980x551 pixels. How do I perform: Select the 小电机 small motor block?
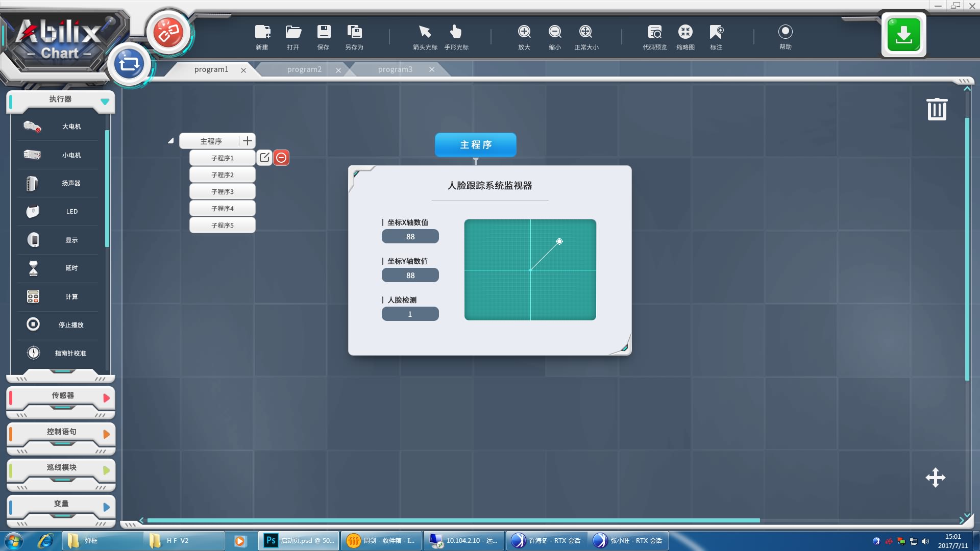[57, 155]
